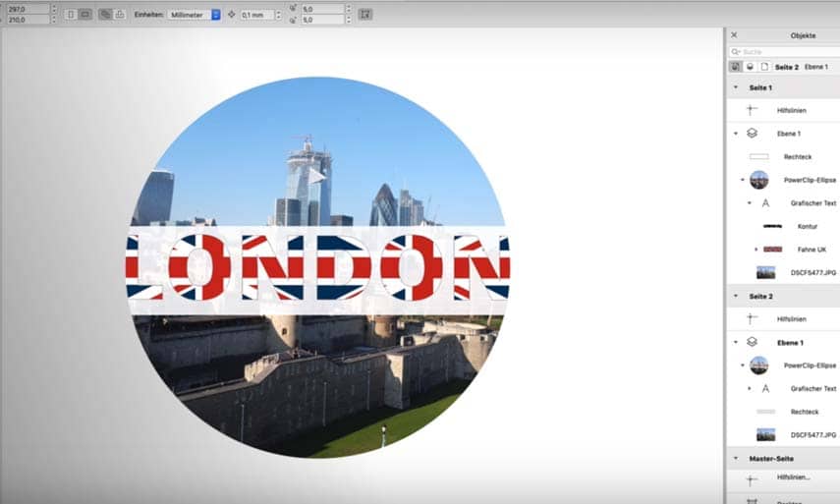Apply page size to current page icon
This screenshot has height=504, width=840.
(x=120, y=15)
